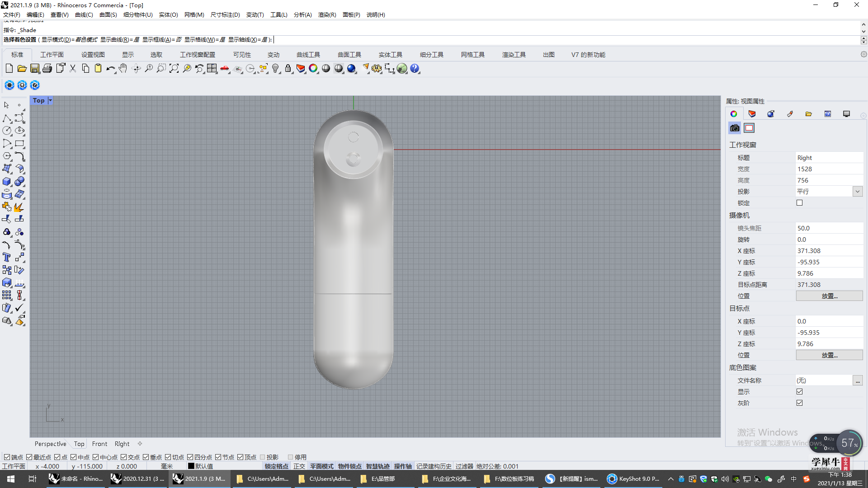868x488 pixels.
Task: Click the Save floppy disk icon
Action: click(x=34, y=69)
